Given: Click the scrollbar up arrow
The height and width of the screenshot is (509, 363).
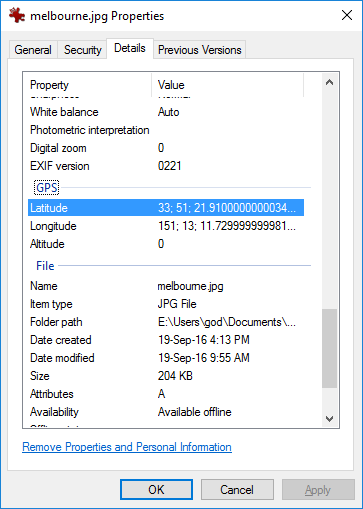Looking at the screenshot, I should [x=329, y=82].
